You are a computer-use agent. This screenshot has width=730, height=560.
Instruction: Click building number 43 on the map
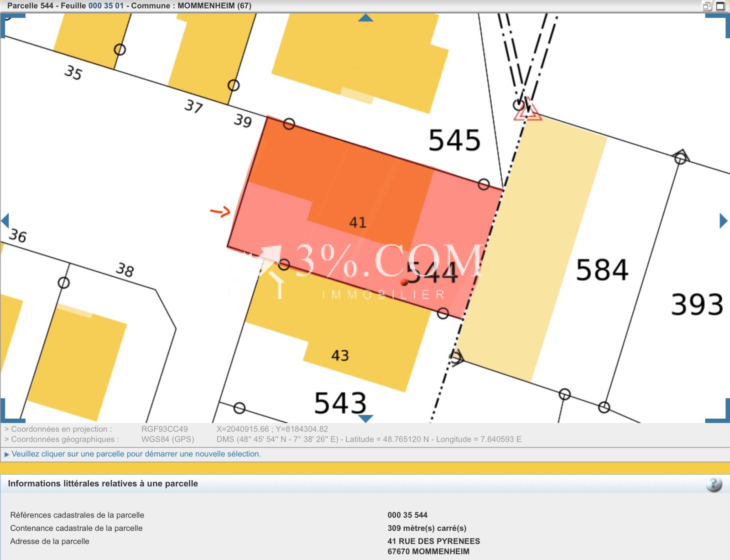(x=340, y=355)
